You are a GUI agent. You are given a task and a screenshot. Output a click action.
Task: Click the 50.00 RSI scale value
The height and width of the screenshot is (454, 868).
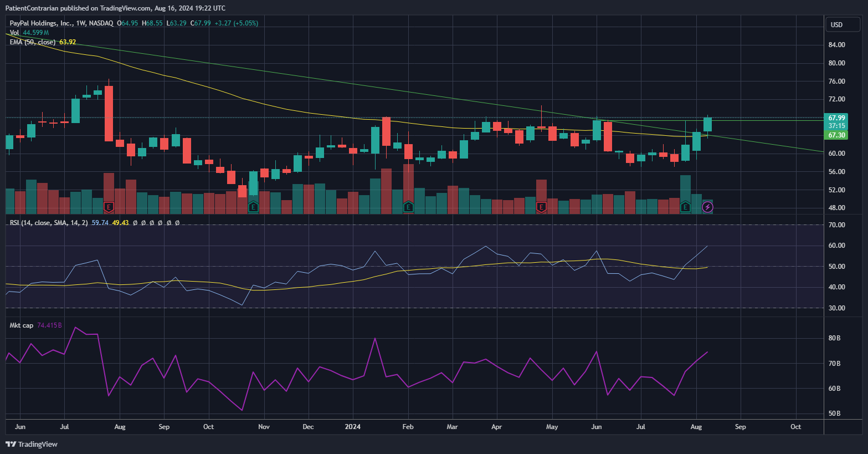(x=836, y=267)
